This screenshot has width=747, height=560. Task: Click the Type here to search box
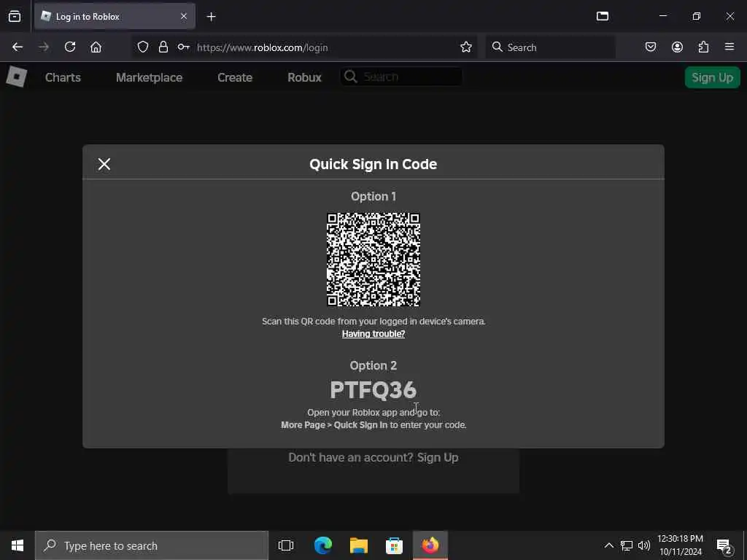pyautogui.click(x=152, y=545)
